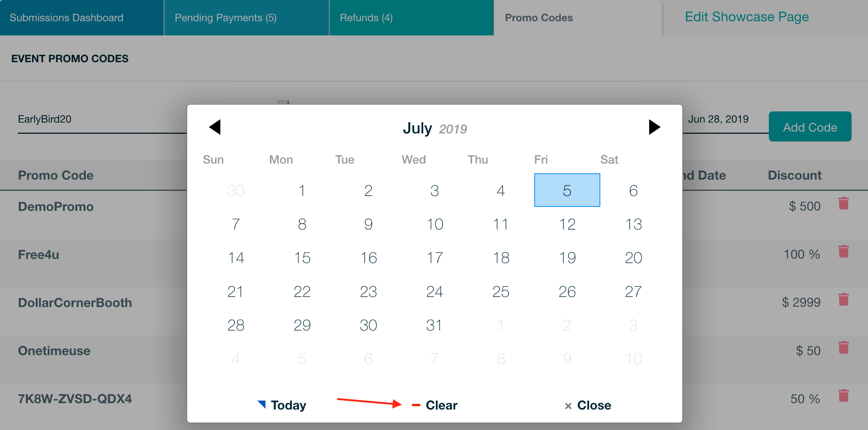868x430 pixels.
Task: Delete the Onetimeuse promo code
Action: [843, 348]
